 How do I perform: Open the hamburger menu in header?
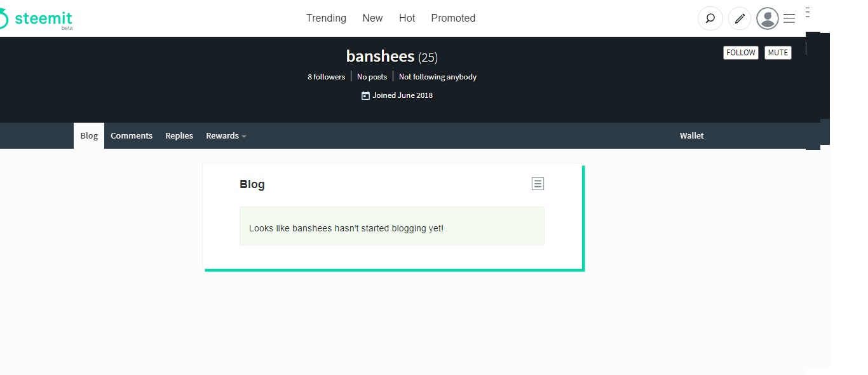pyautogui.click(x=789, y=18)
